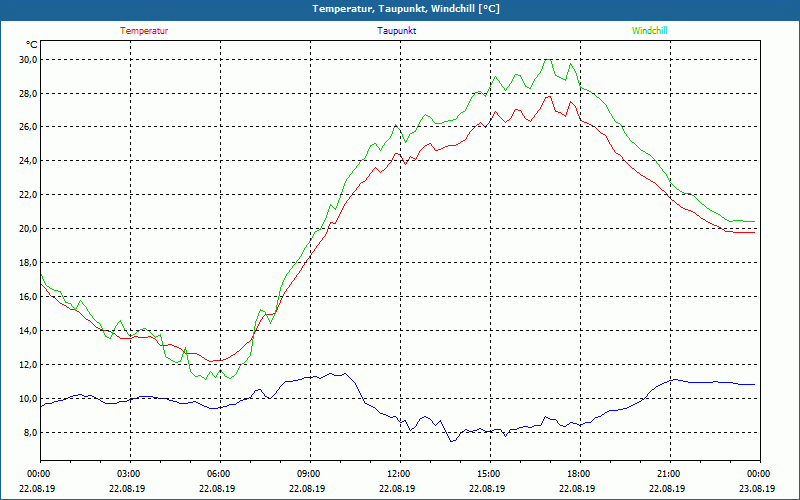Image resolution: width=800 pixels, height=500 pixels.
Task: Click the 22.08.19 date under 21:00
Action: point(667,488)
